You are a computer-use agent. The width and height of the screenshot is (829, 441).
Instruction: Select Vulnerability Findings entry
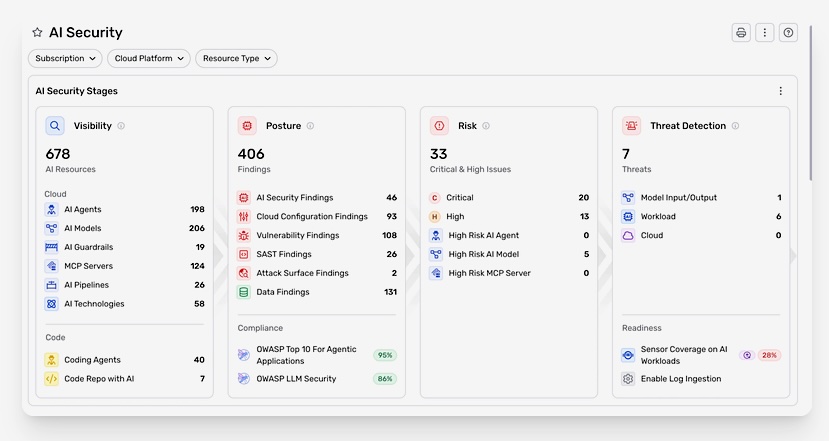coord(317,235)
